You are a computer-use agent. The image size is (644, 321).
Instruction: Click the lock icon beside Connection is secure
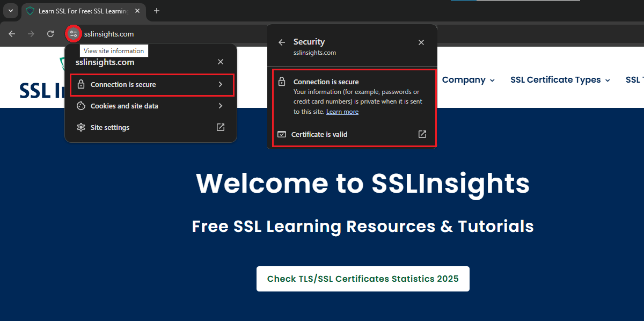pos(81,85)
